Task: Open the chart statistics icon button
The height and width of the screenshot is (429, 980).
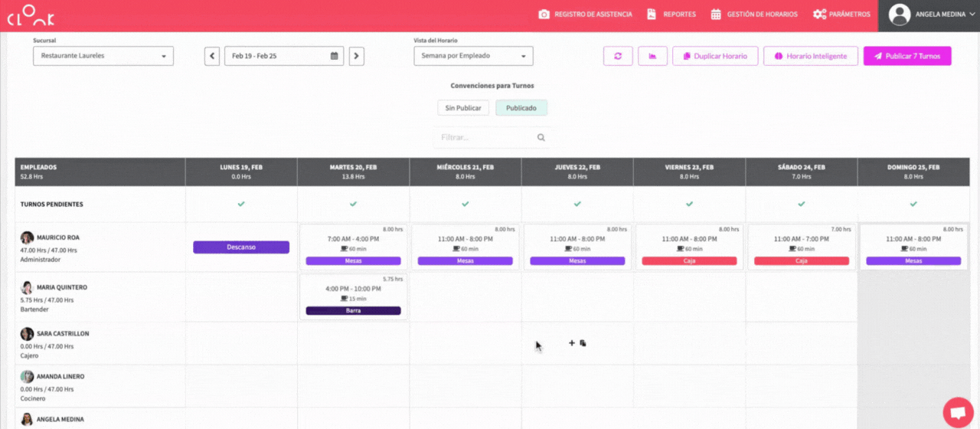Action: pos(652,56)
